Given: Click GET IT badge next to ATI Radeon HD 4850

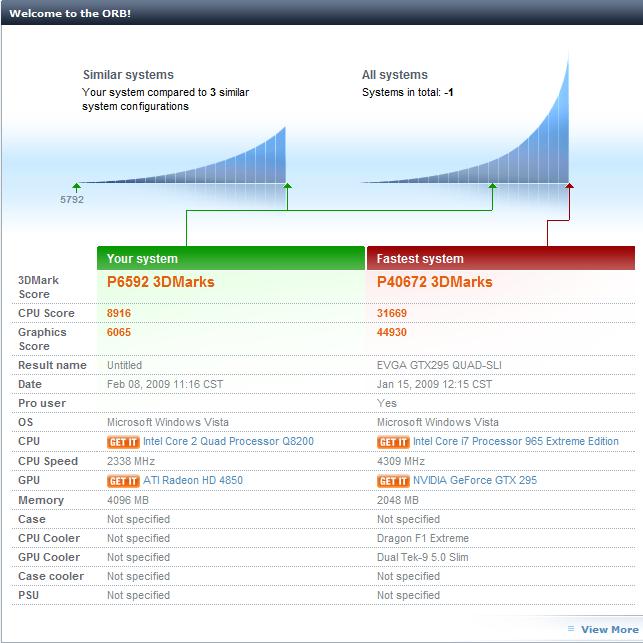Looking at the screenshot, I should (x=123, y=481).
